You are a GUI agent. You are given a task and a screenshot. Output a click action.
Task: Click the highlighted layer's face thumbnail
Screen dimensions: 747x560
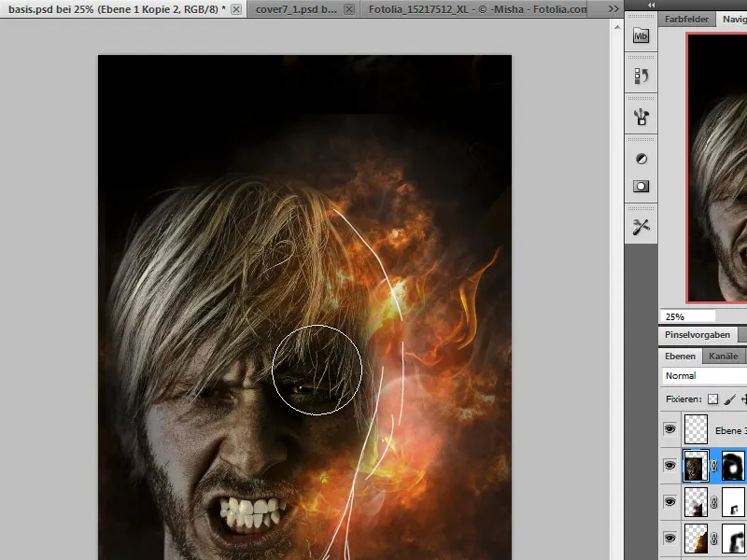(x=696, y=466)
